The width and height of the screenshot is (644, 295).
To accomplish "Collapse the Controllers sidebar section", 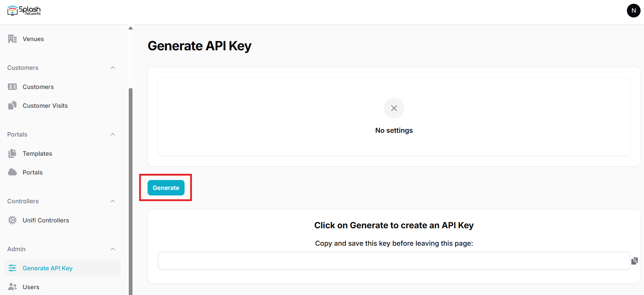I will click(113, 201).
